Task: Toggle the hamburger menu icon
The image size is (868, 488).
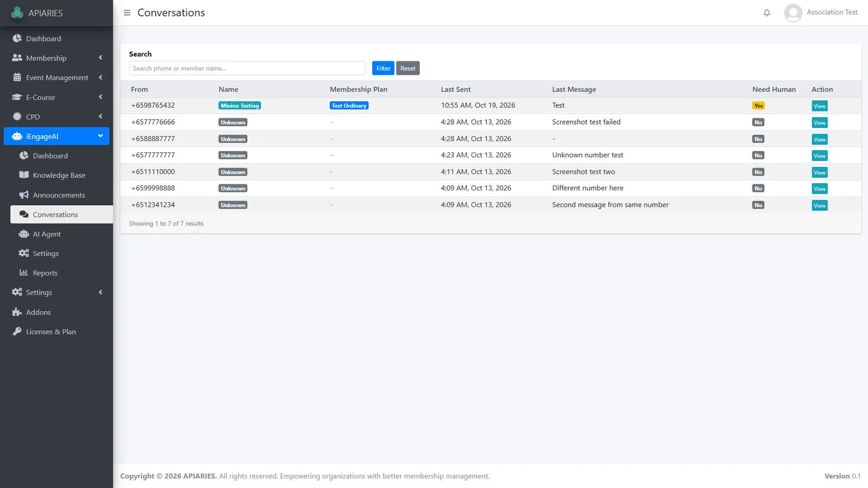Action: click(x=127, y=12)
